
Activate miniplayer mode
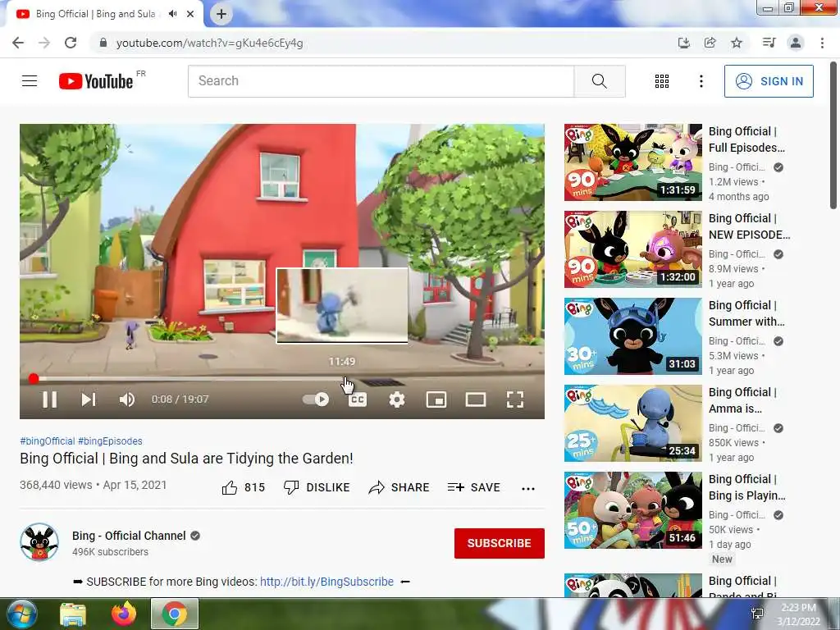click(436, 399)
